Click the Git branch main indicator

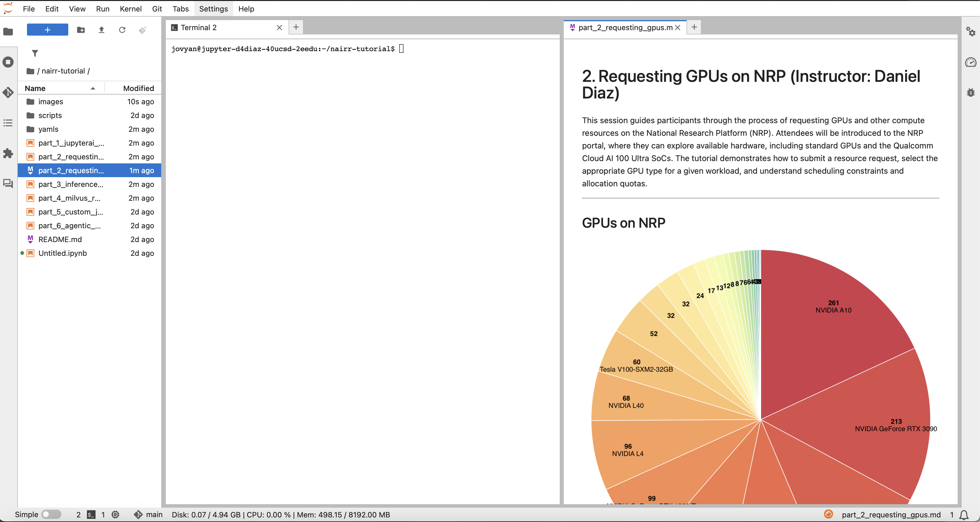[x=148, y=515]
